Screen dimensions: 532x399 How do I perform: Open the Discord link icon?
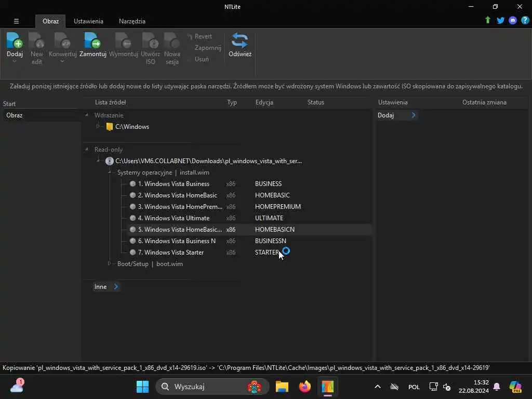(x=513, y=20)
